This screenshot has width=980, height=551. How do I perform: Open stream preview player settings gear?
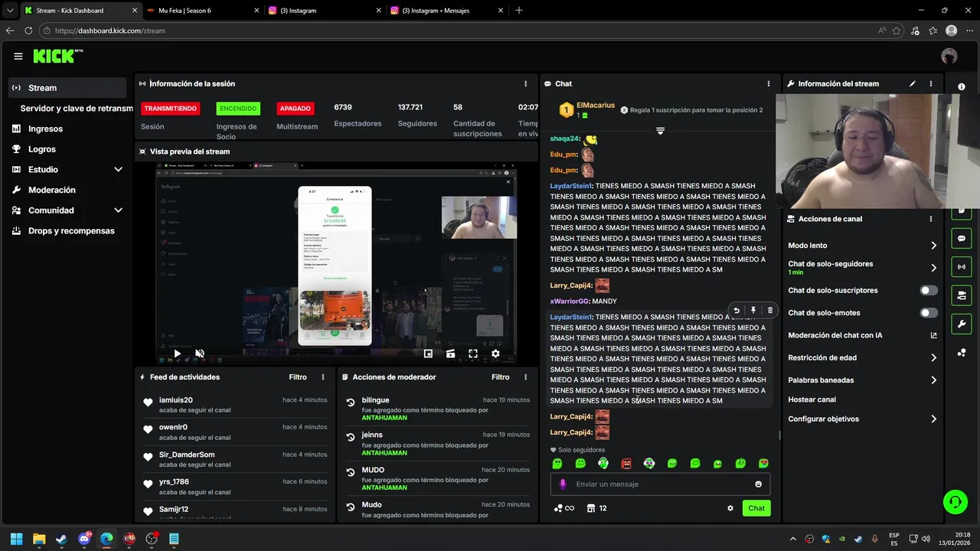pos(495,354)
